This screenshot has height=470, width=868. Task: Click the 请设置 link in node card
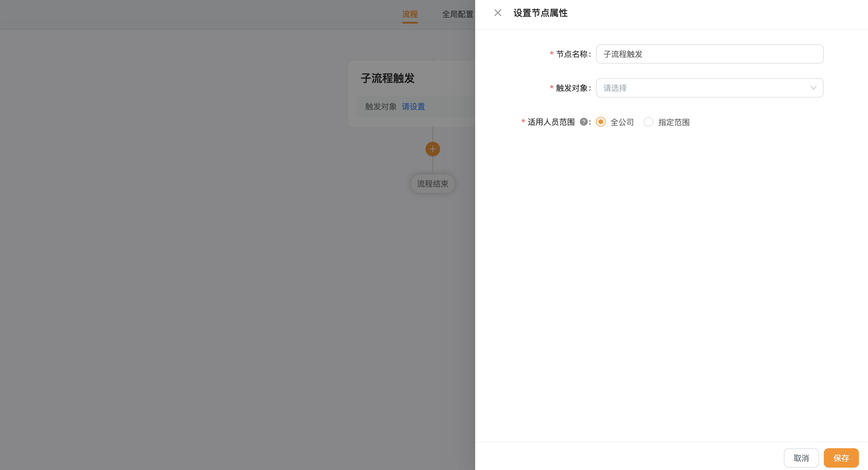pyautogui.click(x=413, y=107)
